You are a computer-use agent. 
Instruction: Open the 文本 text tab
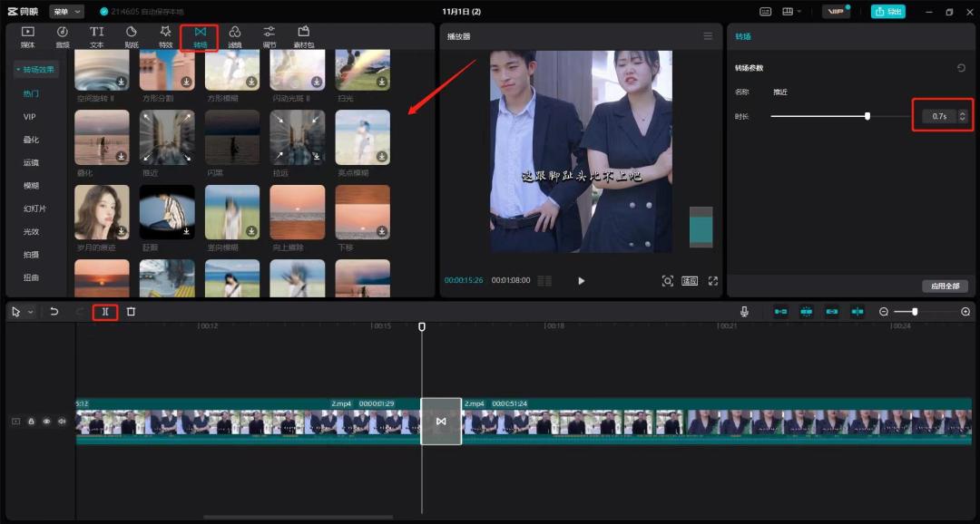[x=97, y=37]
